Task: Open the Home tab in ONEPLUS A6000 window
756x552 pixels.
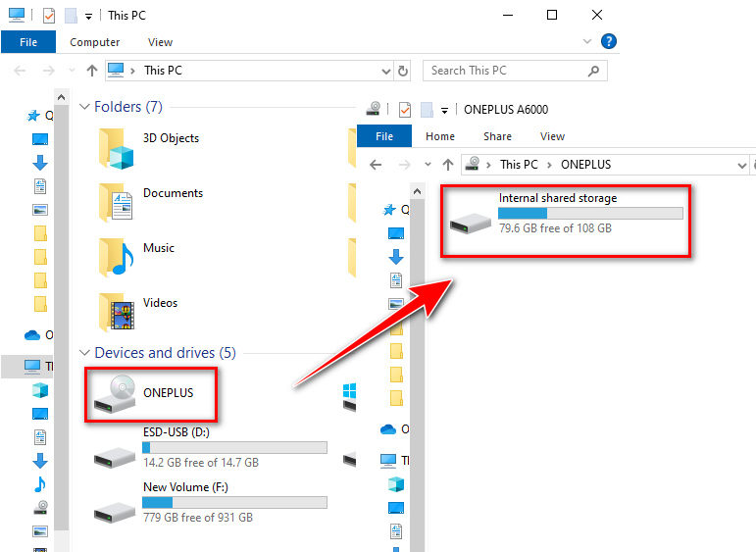Action: click(439, 136)
